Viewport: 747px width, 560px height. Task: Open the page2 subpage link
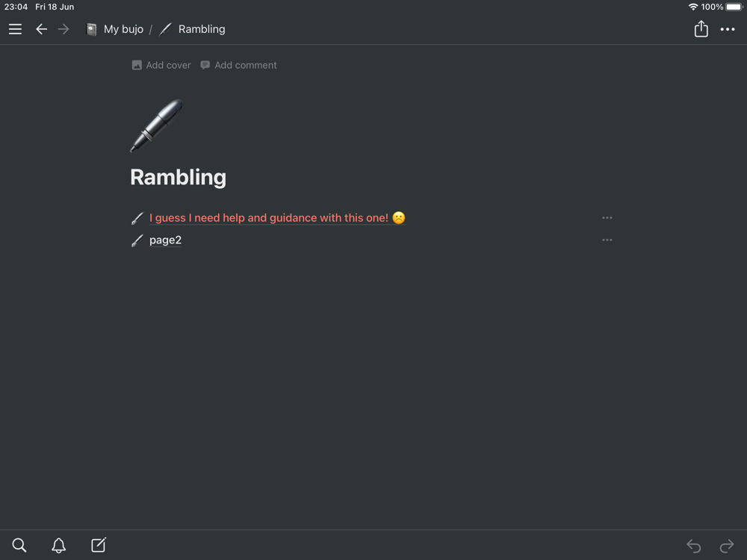[x=165, y=240]
